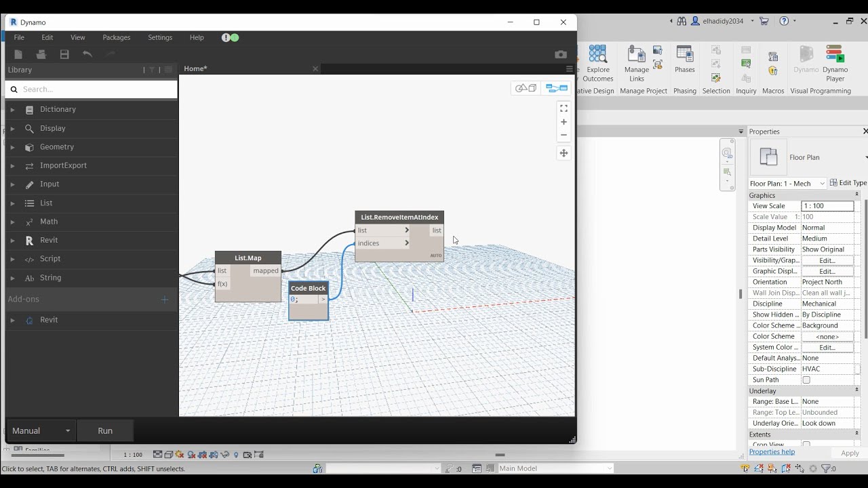Click the Save icon in Dynamo toolbar
Screen dimensions: 868x488
pyautogui.click(x=64, y=54)
